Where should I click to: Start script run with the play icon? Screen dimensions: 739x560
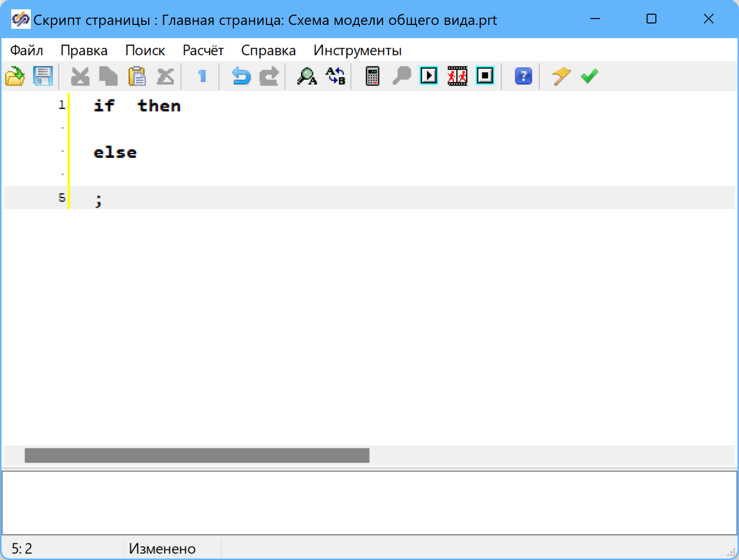429,76
